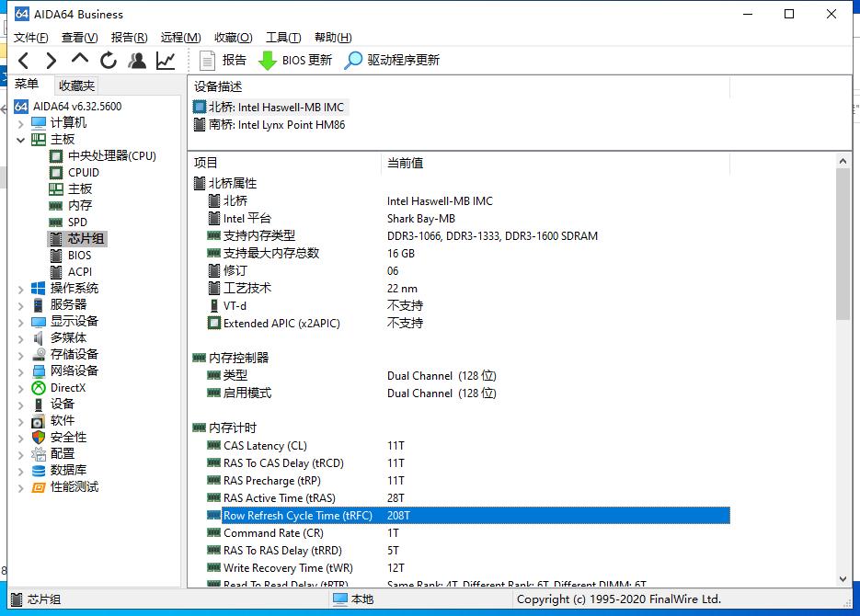
Task: Go back with the left arrow toolbar icon
Action: (x=24, y=61)
